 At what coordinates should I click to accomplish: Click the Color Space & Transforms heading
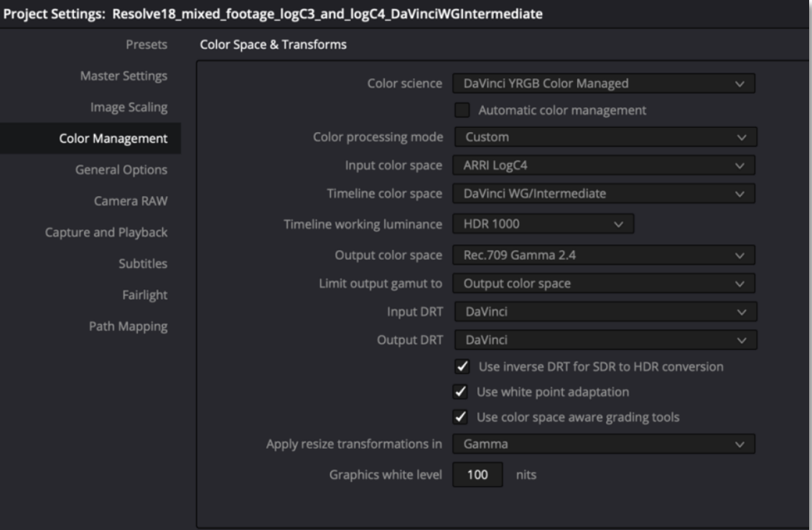click(x=274, y=45)
